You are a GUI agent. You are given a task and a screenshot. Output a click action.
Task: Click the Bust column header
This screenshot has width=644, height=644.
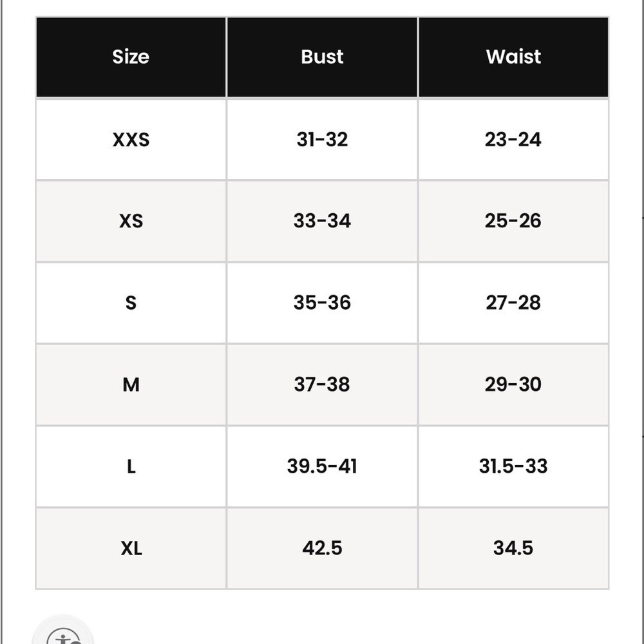(322, 57)
